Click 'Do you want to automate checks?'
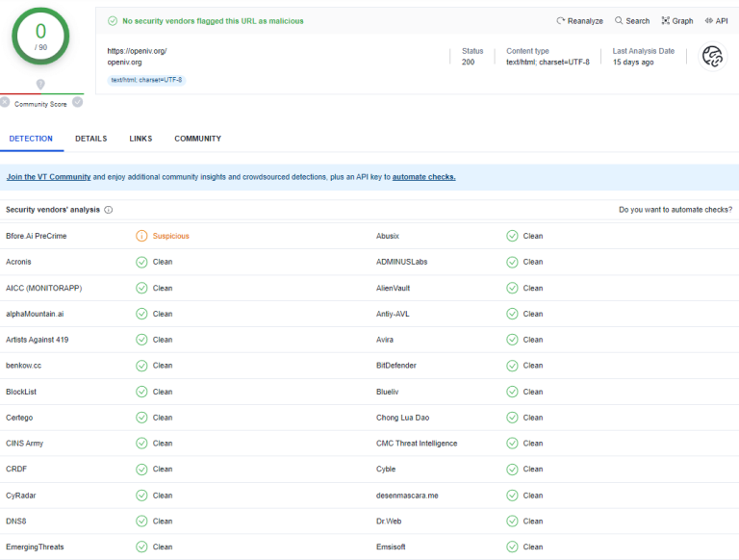 pos(675,210)
